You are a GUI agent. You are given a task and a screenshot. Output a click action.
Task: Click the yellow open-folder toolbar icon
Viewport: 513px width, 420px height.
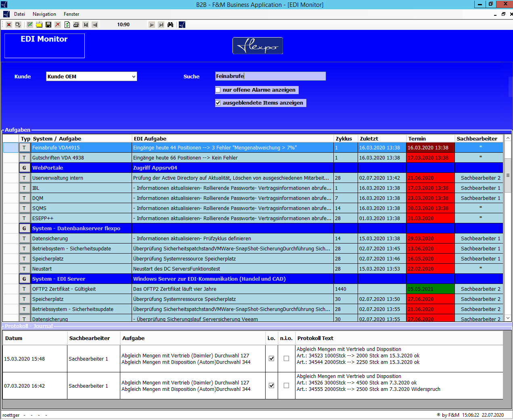(x=39, y=25)
